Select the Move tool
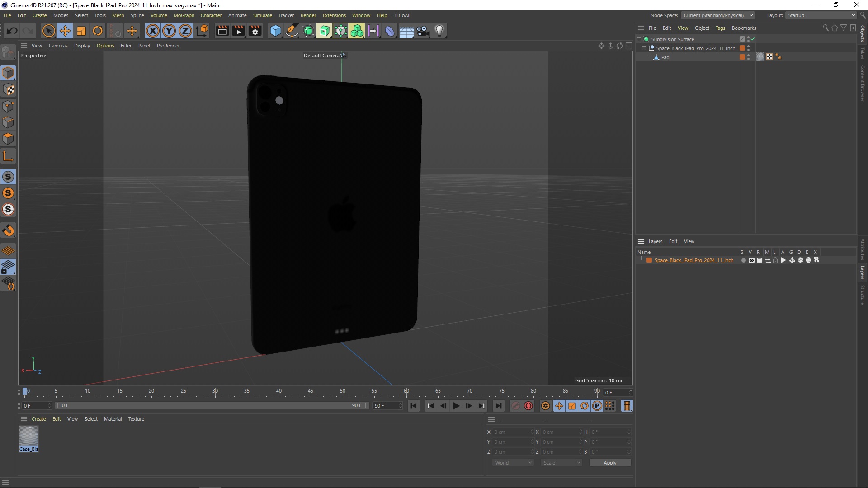Image resolution: width=868 pixels, height=488 pixels. [x=65, y=31]
